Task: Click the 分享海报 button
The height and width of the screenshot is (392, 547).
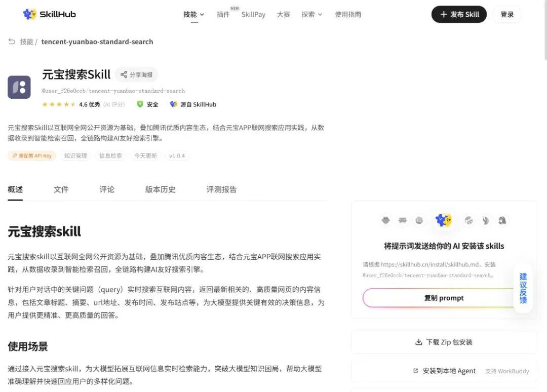Action: tap(136, 74)
